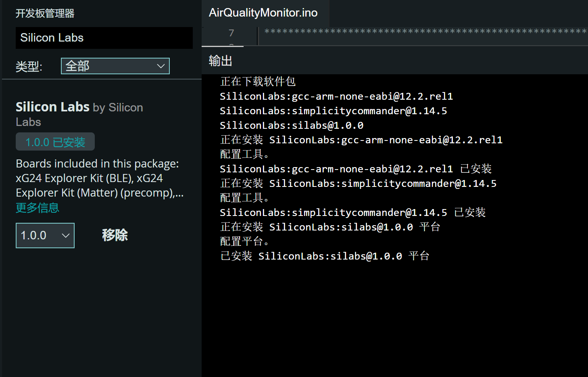The width and height of the screenshot is (588, 377).
Task: Click the SiliconLabs:silabs@1.0.0 output line
Action: pos(292,126)
